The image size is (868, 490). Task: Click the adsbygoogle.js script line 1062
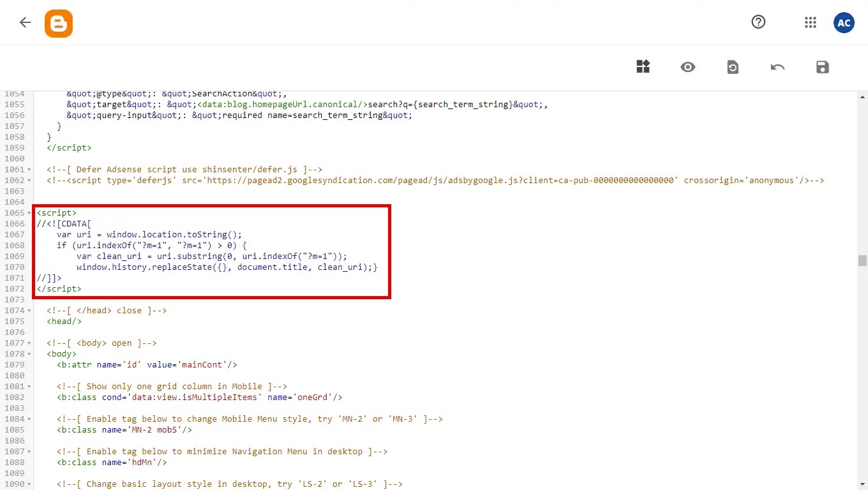(435, 180)
